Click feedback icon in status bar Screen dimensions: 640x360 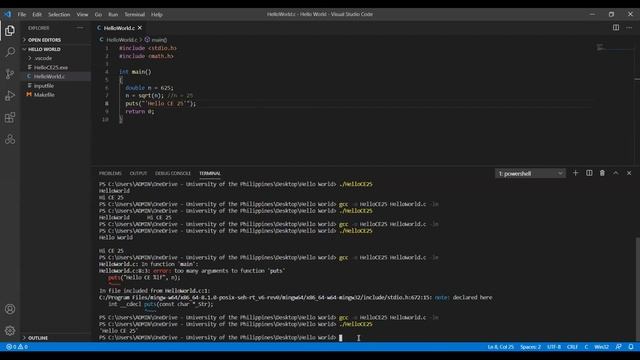[x=618, y=347]
